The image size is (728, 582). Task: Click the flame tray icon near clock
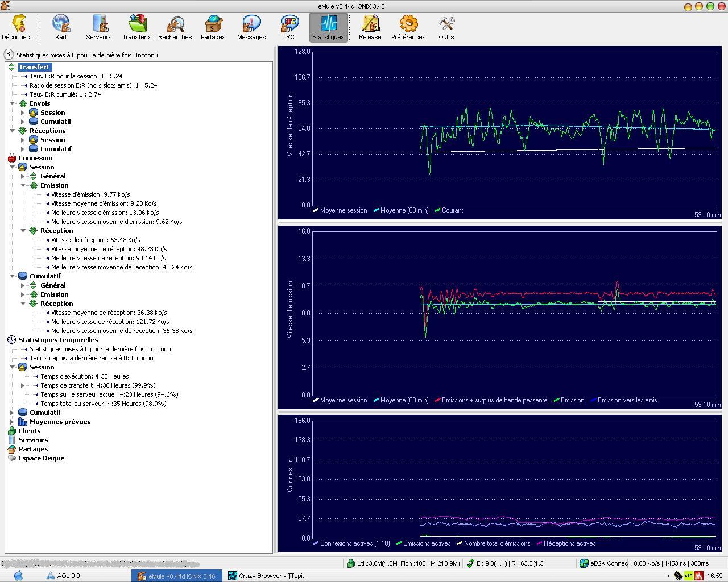coord(698,576)
